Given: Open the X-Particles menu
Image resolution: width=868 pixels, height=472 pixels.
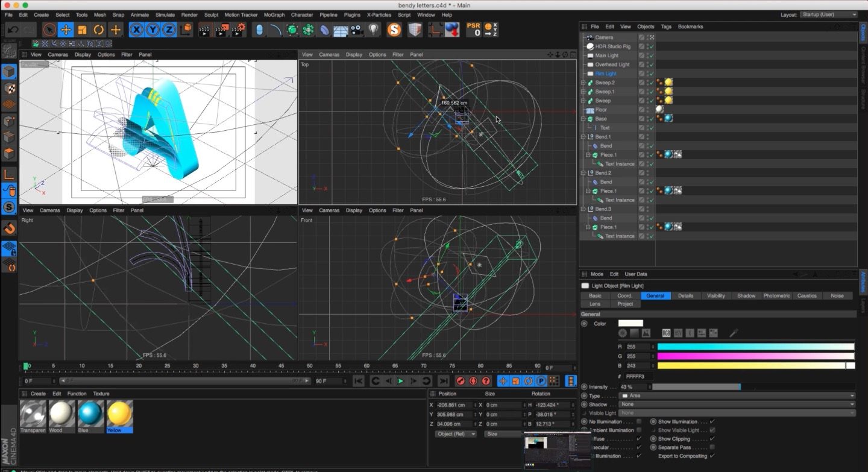Looking at the screenshot, I should tap(379, 14).
